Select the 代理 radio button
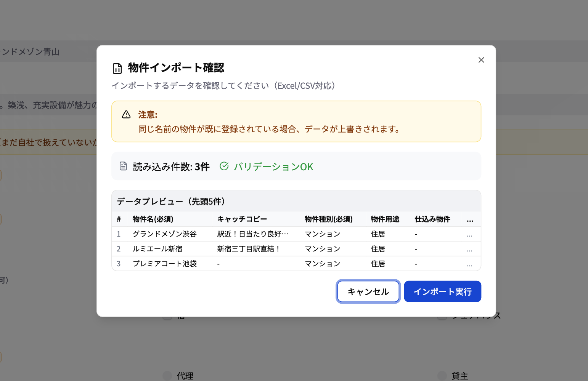 167,376
